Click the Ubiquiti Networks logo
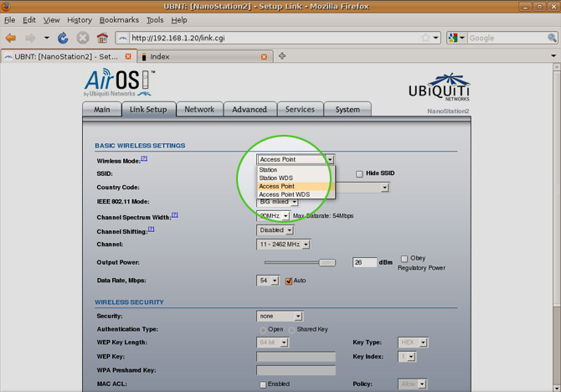Viewport: 561px width, 392px height. click(439, 87)
